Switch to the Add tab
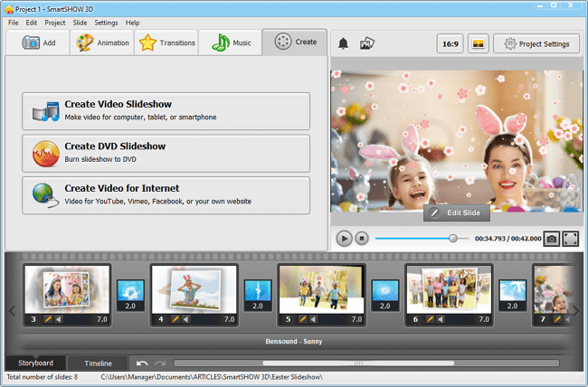Image resolution: width=588 pixels, height=387 pixels. 38,42
